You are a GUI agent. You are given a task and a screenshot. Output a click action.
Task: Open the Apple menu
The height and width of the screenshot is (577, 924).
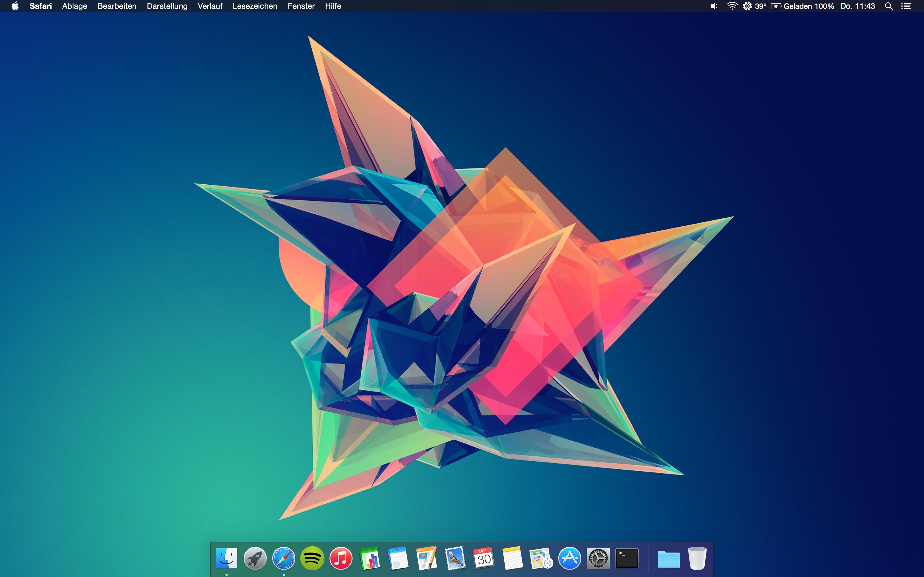[15, 6]
